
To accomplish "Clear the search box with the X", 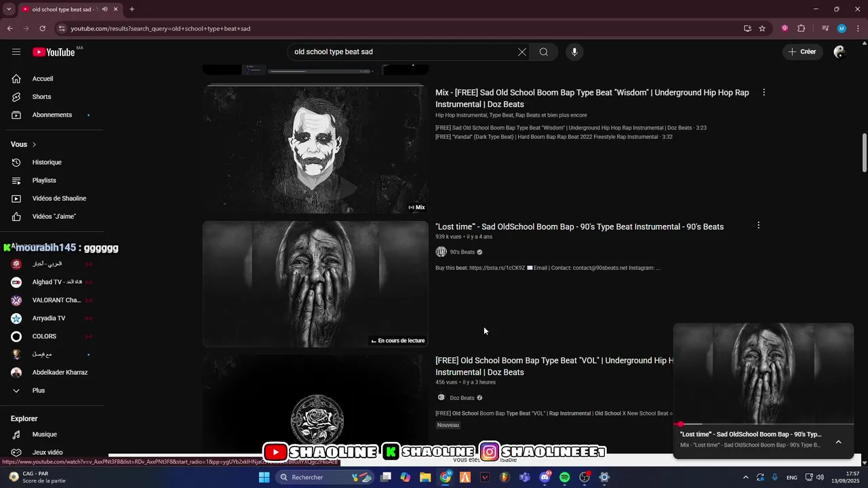I will (x=522, y=52).
